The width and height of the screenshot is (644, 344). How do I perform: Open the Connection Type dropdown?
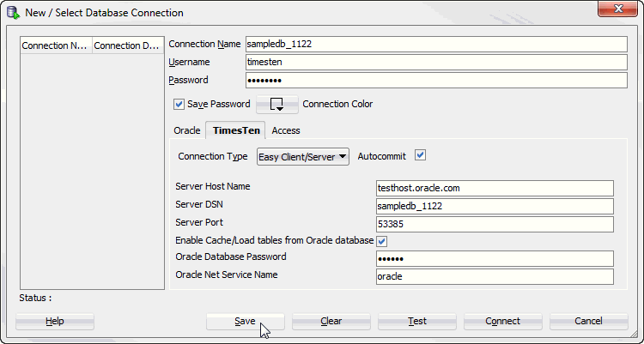tap(303, 157)
